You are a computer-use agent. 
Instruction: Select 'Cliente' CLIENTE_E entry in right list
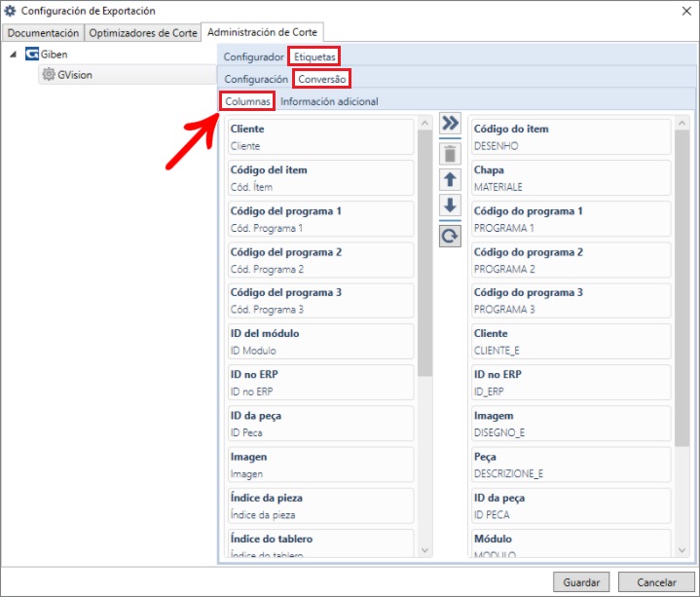(x=571, y=342)
